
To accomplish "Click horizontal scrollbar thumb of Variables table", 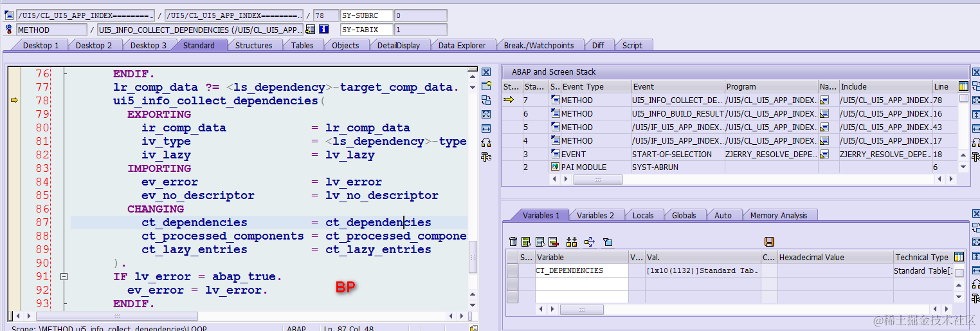I will (581, 310).
